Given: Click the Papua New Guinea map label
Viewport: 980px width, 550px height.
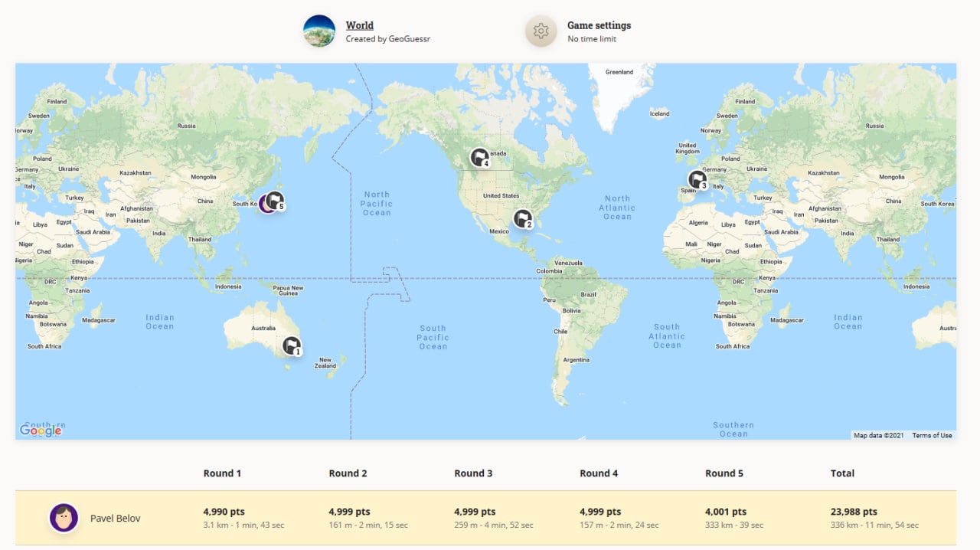Looking at the screenshot, I should pyautogui.click(x=288, y=290).
